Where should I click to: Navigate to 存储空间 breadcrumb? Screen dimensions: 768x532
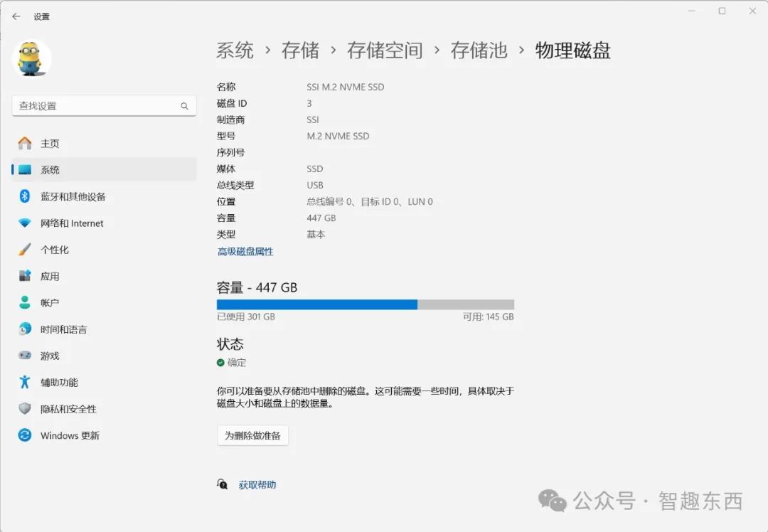(x=385, y=50)
